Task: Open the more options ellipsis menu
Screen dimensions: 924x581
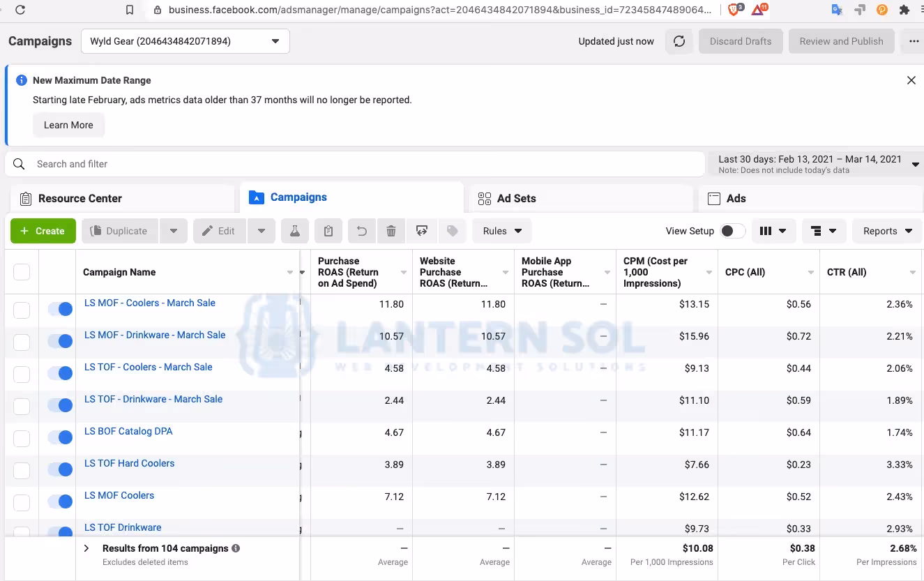Action: (914, 41)
